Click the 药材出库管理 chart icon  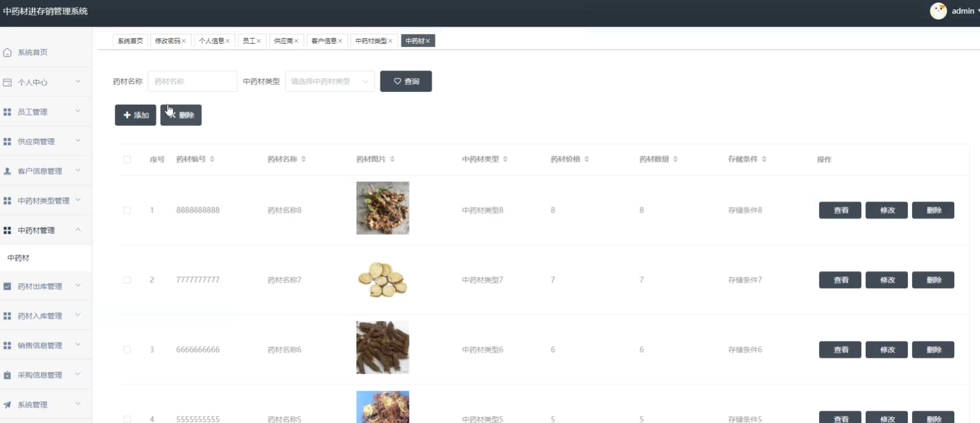(x=7, y=287)
